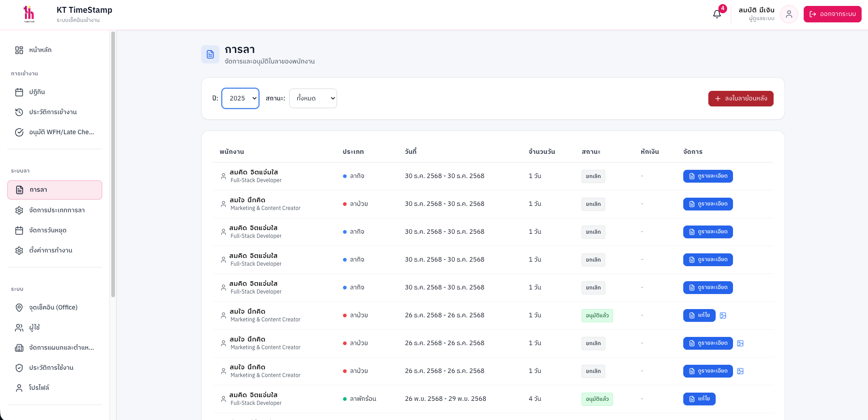Open the WFH/Late check-in approval menu
This screenshot has height=420, width=868.
[x=62, y=132]
